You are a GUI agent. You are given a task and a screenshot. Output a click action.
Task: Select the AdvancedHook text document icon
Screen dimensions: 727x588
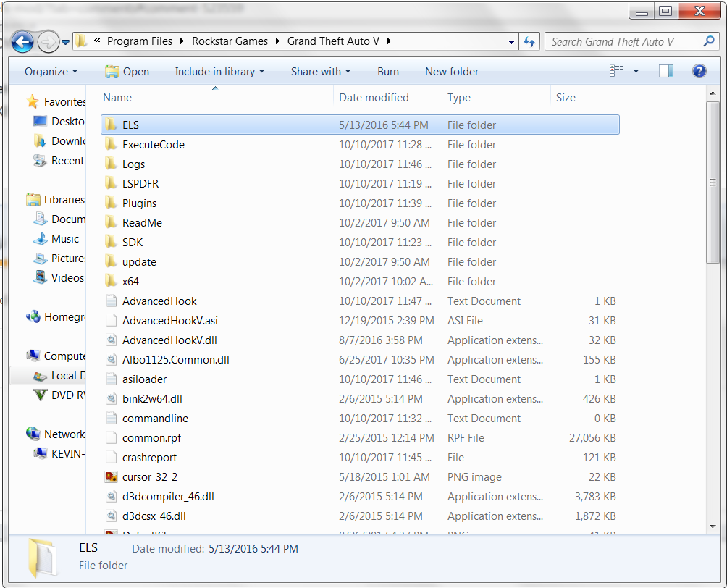coord(111,301)
